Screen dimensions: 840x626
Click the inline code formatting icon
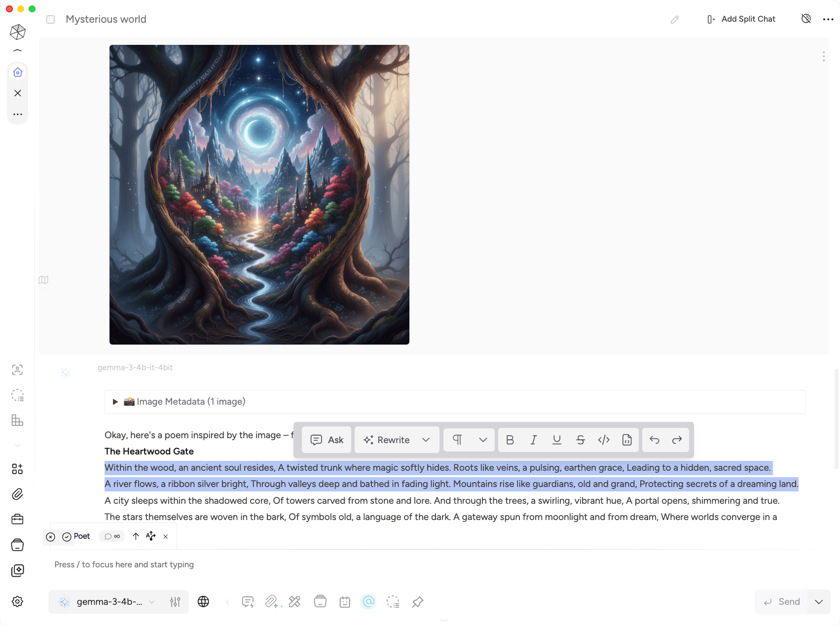point(604,440)
